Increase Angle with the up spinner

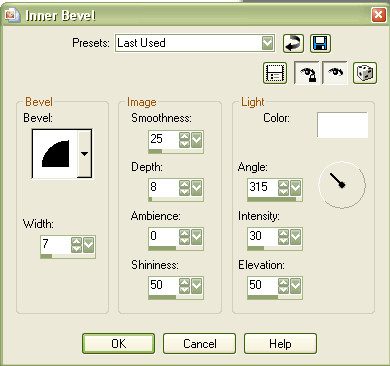[283, 184]
